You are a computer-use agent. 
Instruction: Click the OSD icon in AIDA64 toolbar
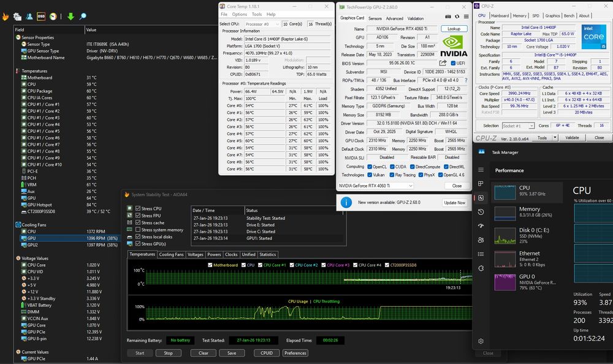[41, 17]
